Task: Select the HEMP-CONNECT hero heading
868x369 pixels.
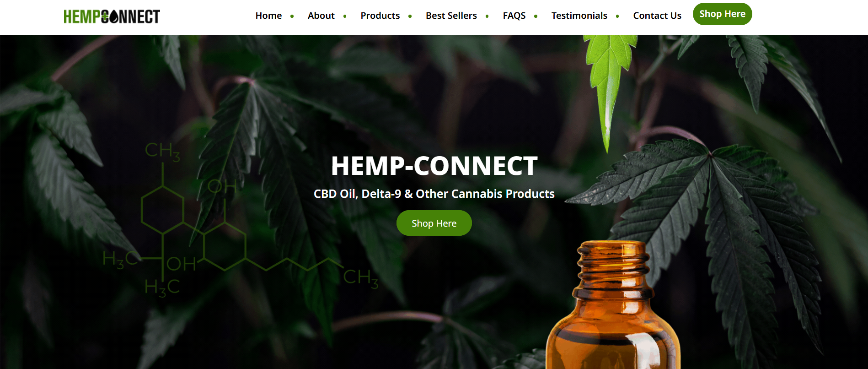Action: tap(434, 166)
